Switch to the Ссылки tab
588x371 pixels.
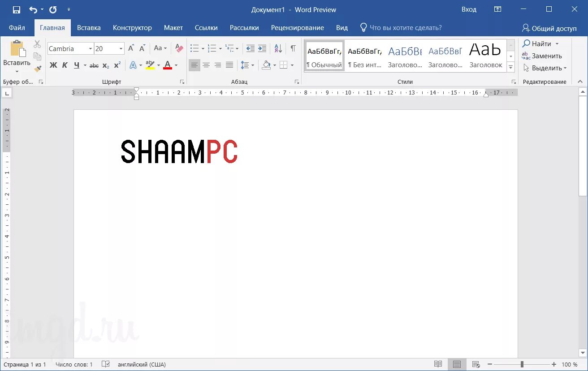[206, 27]
